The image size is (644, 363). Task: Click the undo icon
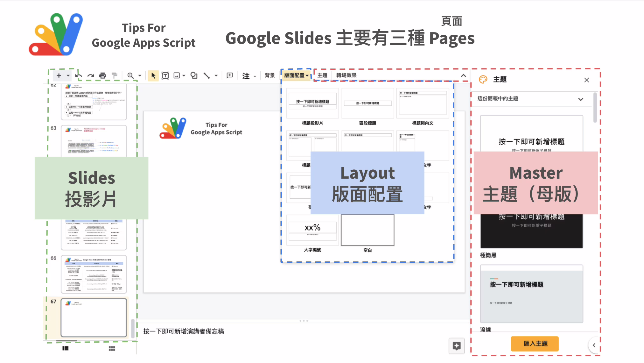click(x=79, y=75)
